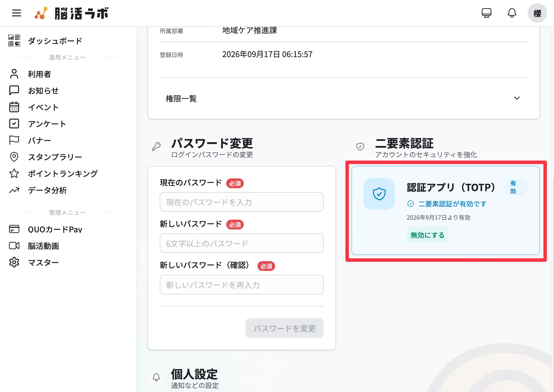Navigate to データ分析 menu item

pyautogui.click(x=47, y=190)
